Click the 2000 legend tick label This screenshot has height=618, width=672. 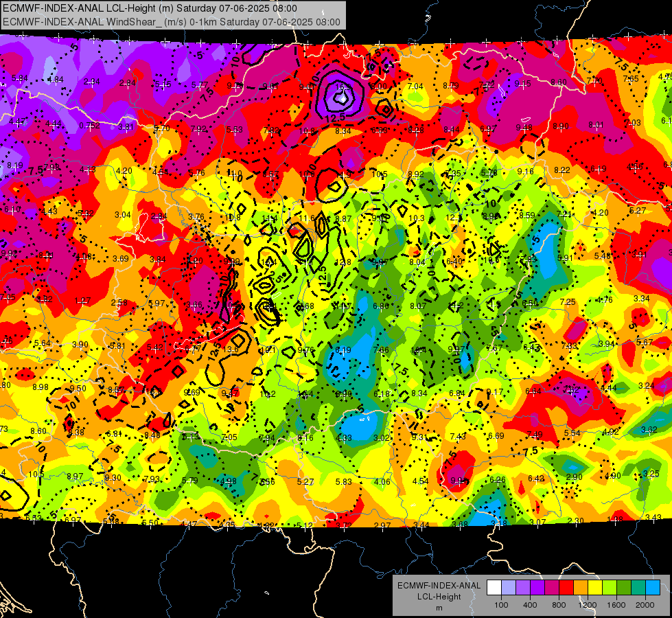coord(645,605)
